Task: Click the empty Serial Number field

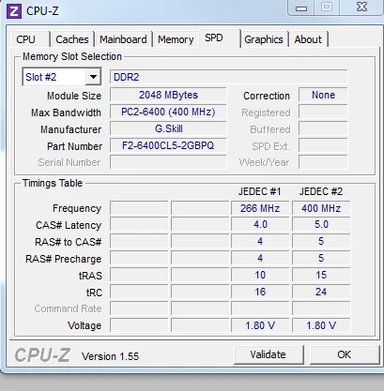Action: (168, 162)
